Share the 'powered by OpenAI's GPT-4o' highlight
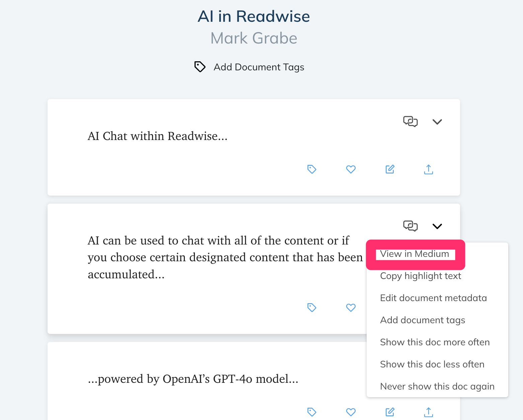The image size is (523, 420). pyautogui.click(x=429, y=412)
